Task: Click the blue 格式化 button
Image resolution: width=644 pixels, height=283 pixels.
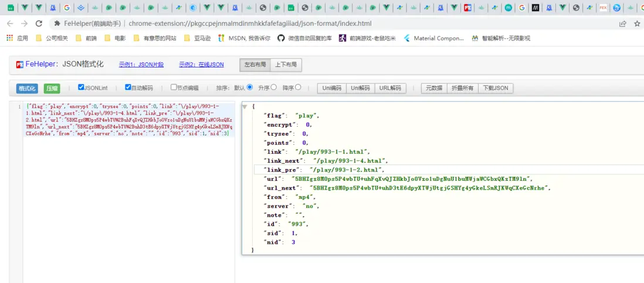Action: click(x=27, y=88)
